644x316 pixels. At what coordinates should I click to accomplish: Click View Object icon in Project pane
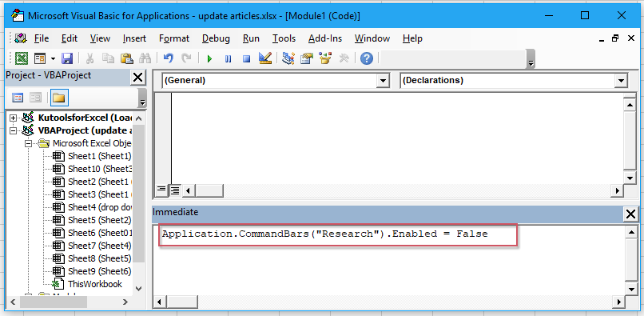[36, 98]
